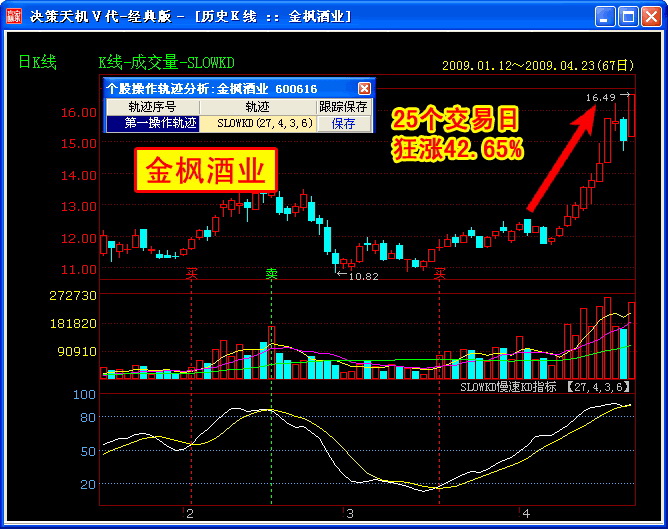The height and width of the screenshot is (529, 668).
Task: Click the 轨迹 column header
Action: click(259, 107)
